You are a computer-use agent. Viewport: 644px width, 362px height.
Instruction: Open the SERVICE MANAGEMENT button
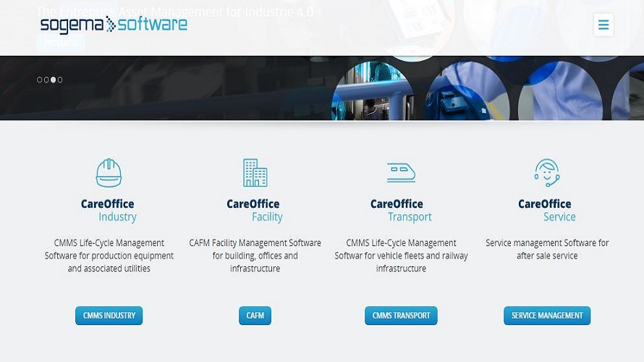click(547, 316)
